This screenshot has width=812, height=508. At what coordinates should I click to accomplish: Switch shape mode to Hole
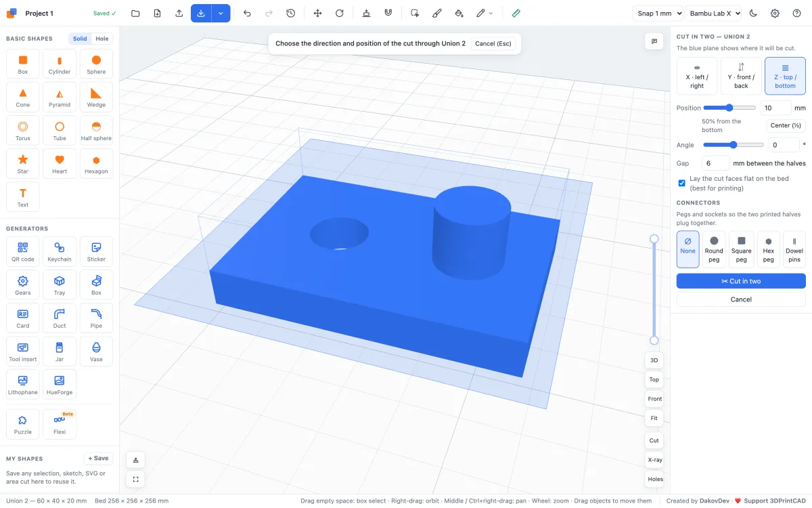102,39
